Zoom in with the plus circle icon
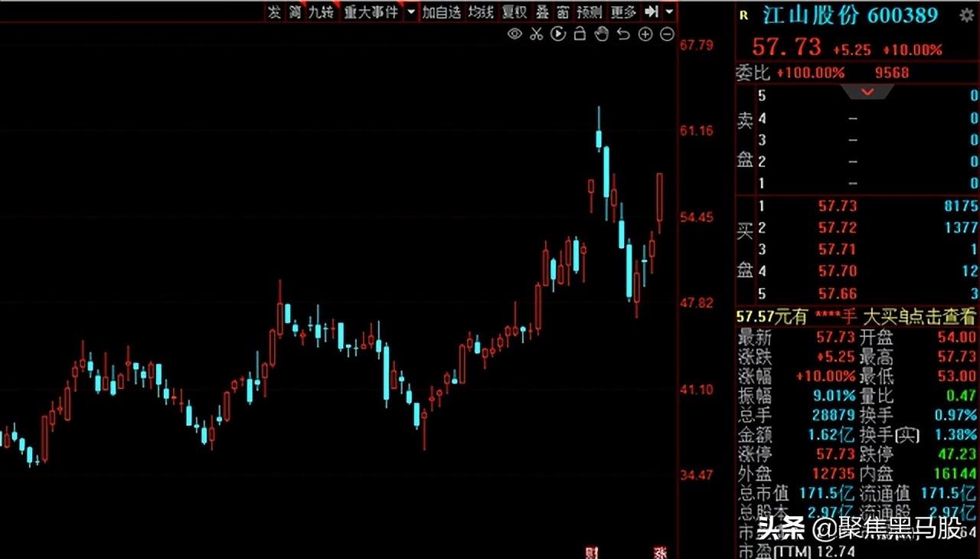 (x=645, y=34)
